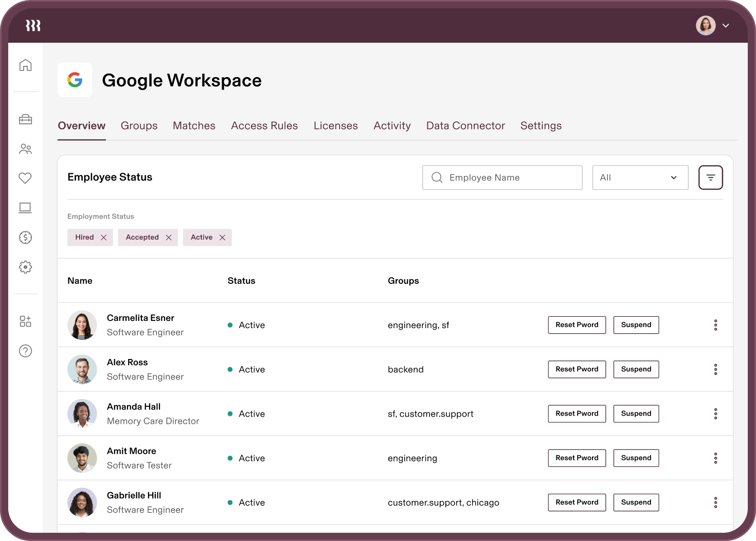The height and width of the screenshot is (541, 756).
Task: Open more options for Alex Ross
Action: click(715, 369)
